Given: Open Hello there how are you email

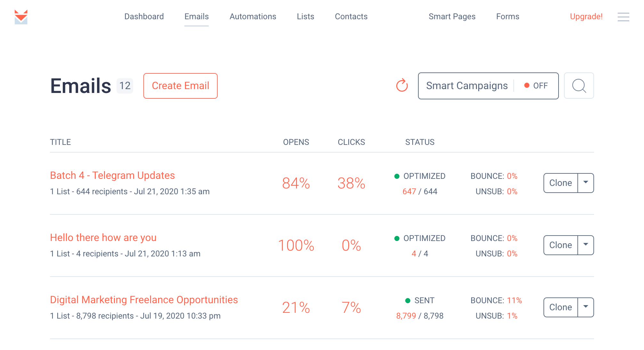Looking at the screenshot, I should (x=103, y=238).
